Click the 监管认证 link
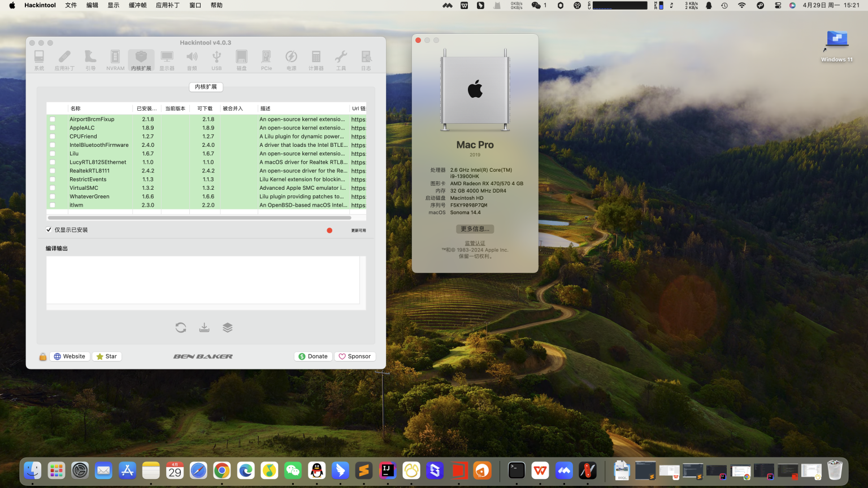 (475, 242)
